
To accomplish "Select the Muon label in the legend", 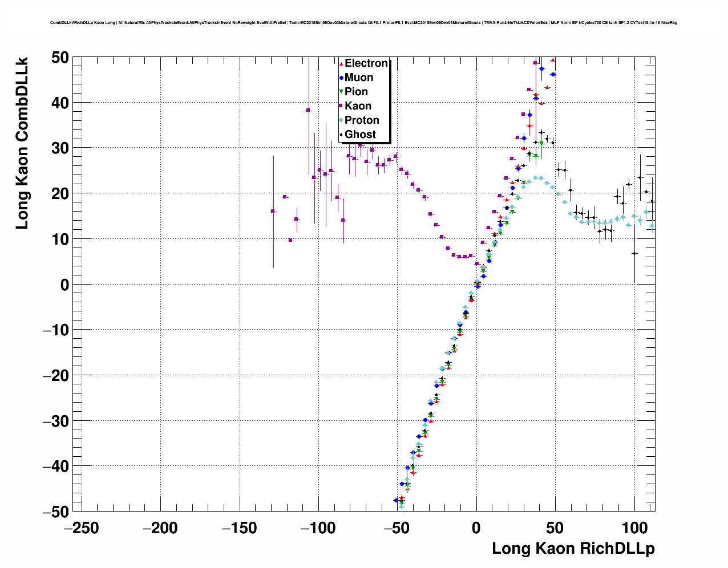I will [359, 78].
